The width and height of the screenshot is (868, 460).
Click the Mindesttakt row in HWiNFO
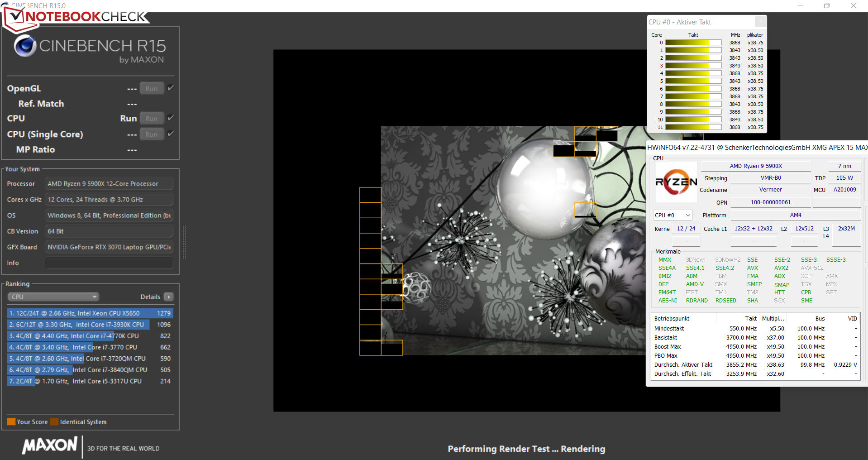pos(755,329)
